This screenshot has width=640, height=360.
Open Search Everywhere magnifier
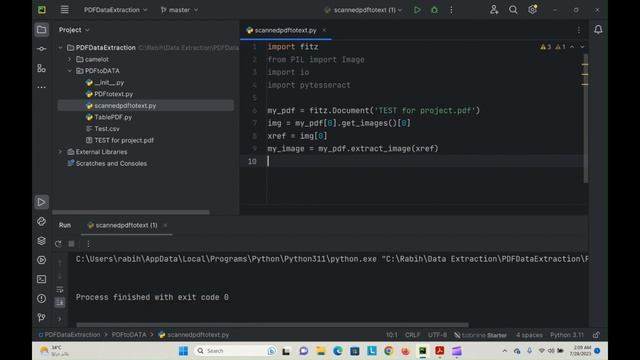(x=513, y=9)
